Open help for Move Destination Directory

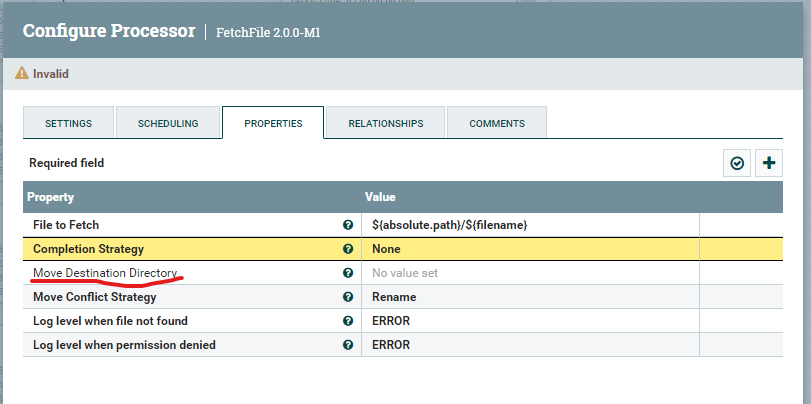coord(348,273)
